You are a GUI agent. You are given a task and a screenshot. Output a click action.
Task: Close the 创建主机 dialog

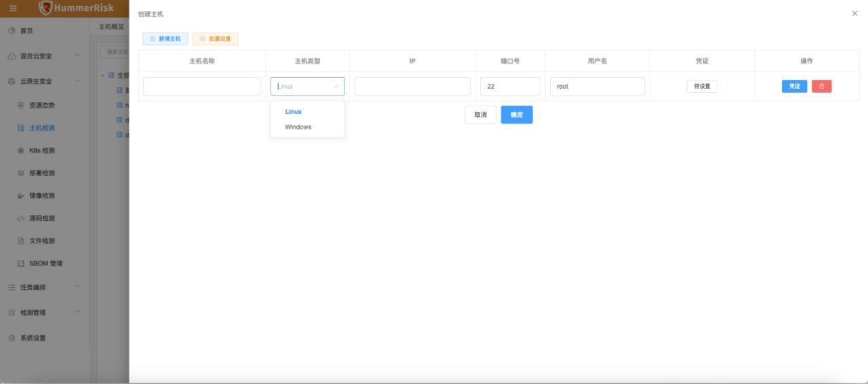pos(854,14)
